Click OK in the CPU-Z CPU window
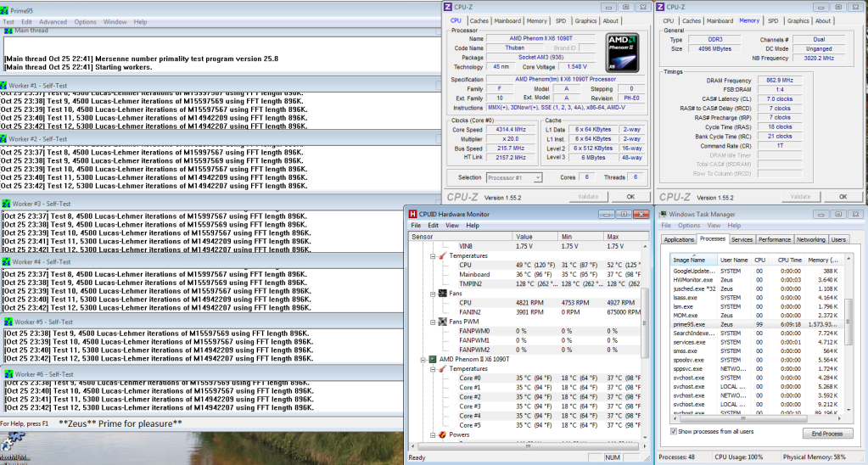 630,196
